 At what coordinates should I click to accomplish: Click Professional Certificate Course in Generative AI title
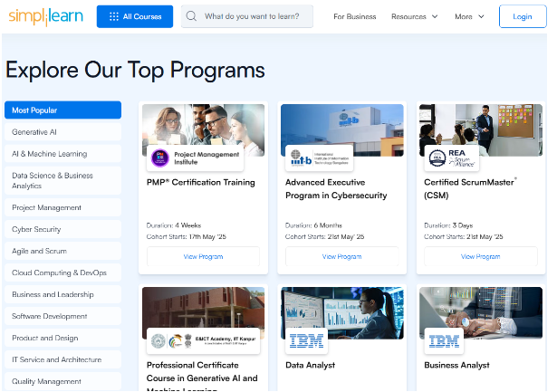(202, 378)
